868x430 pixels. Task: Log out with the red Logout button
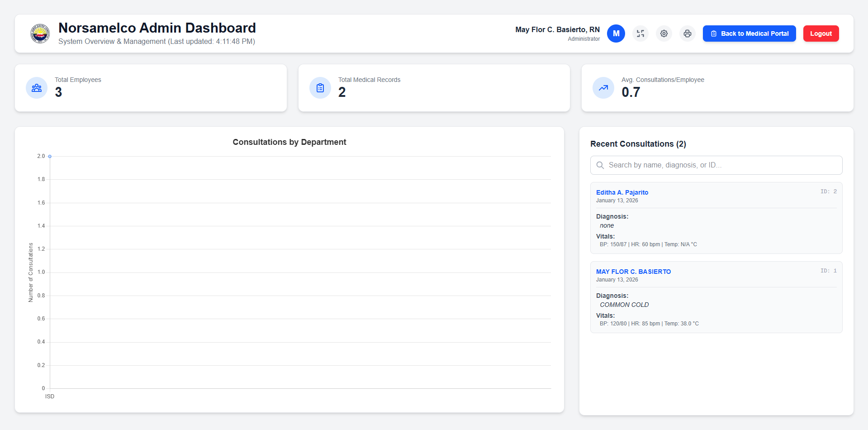821,33
